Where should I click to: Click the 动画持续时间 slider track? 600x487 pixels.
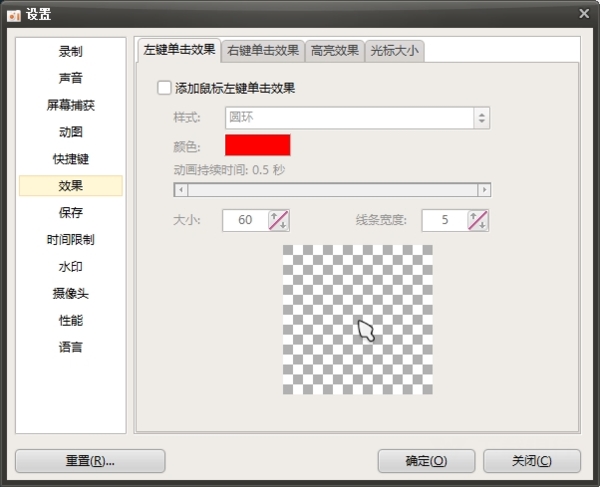332,190
